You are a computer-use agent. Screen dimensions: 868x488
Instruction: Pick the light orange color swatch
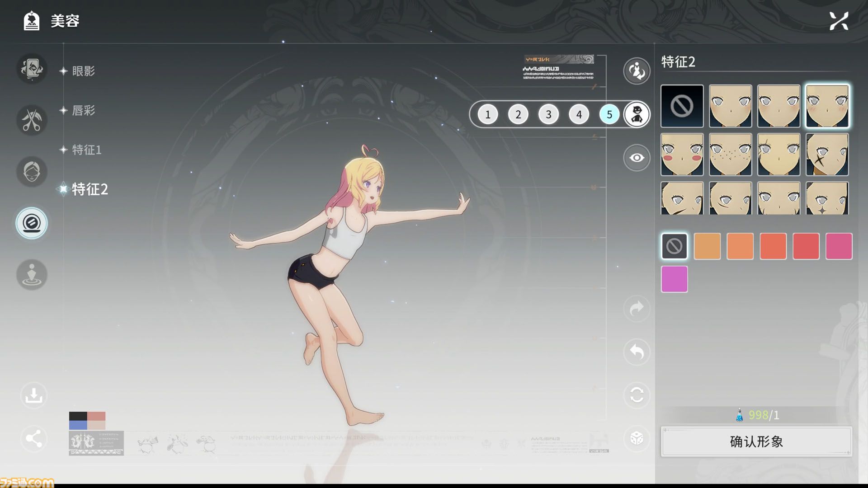click(x=707, y=246)
